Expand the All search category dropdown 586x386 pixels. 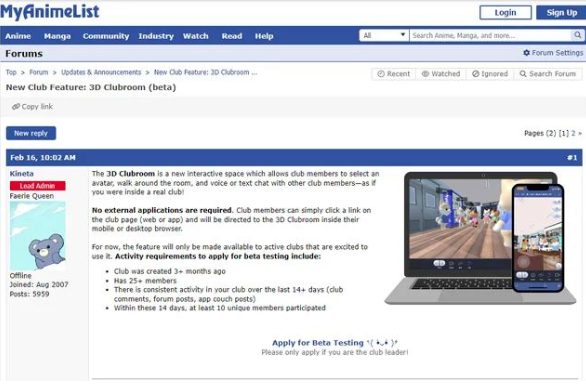(x=384, y=35)
